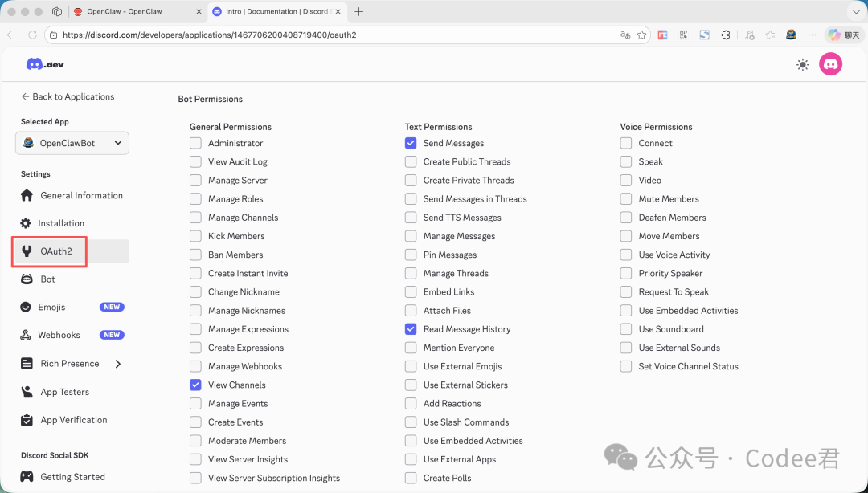Expand the Rich Presence submenu chevron

[x=118, y=364]
